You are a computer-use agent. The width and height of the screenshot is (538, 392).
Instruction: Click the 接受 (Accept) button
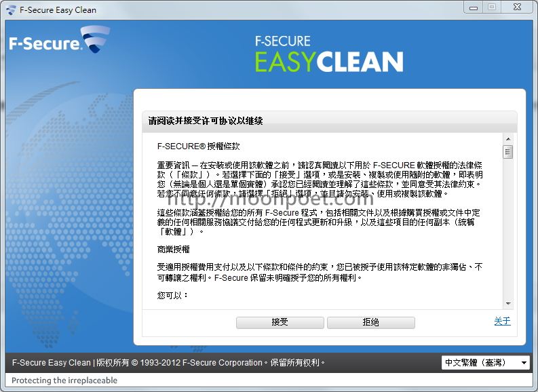tap(280, 322)
